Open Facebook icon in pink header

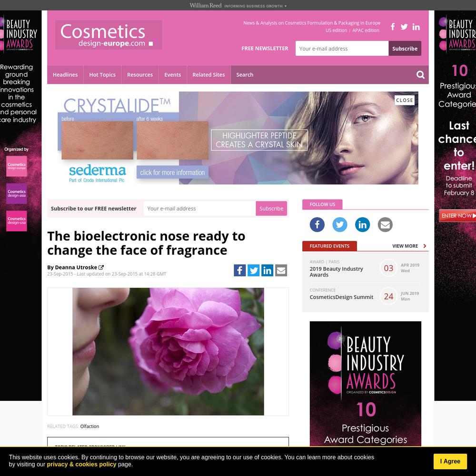pyautogui.click(x=393, y=27)
